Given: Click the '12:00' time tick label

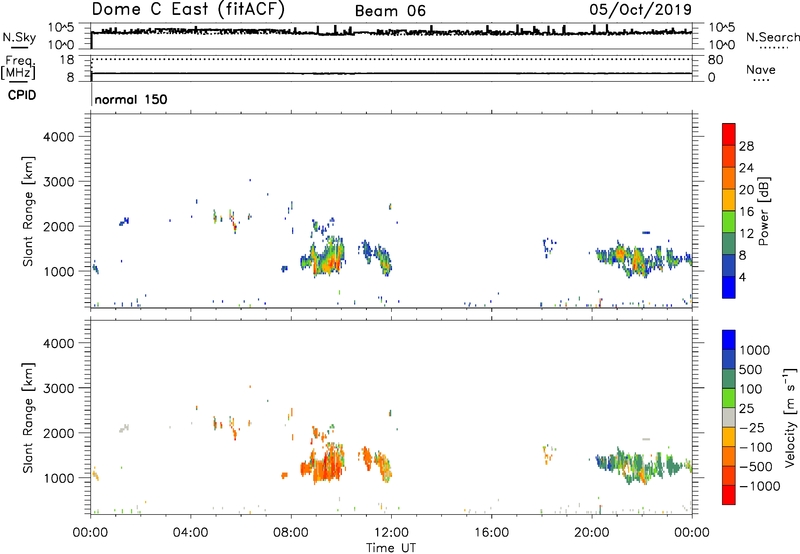Looking at the screenshot, I should click(x=391, y=533).
